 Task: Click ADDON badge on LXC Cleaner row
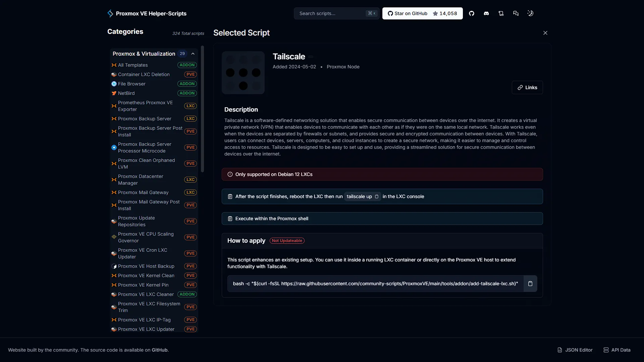[x=187, y=294]
